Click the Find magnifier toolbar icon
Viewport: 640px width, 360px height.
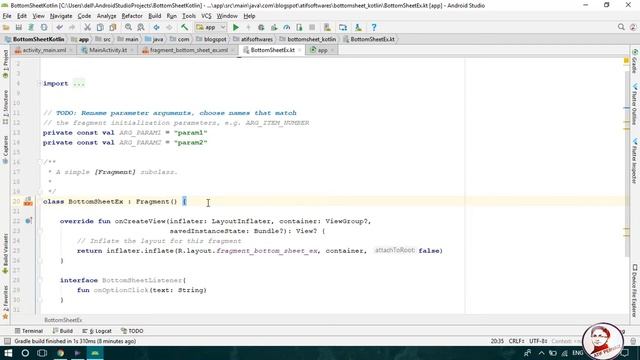tap(128, 27)
